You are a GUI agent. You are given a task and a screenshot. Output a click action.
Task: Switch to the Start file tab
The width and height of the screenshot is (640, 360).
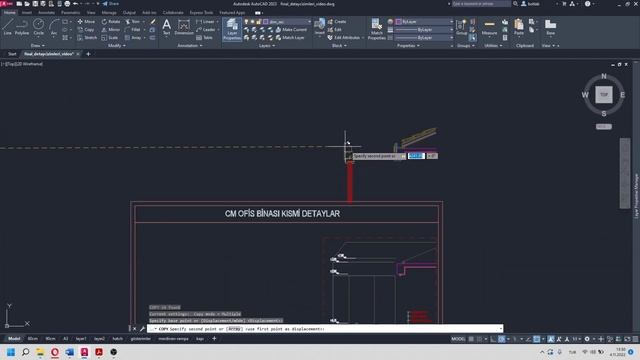[12, 54]
